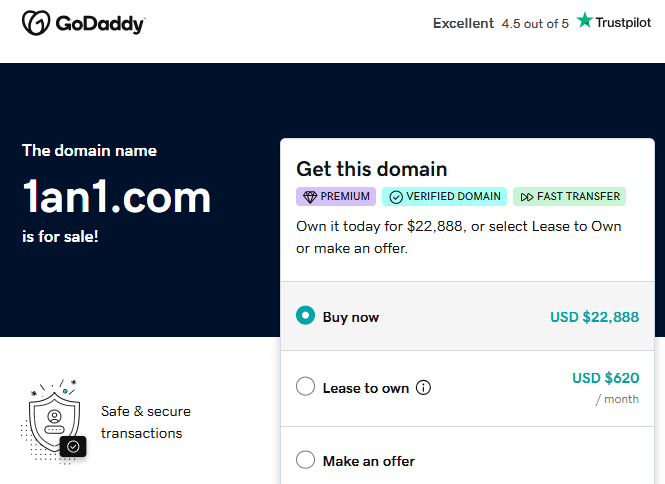Click the green Trustpilot star icon
665x484 pixels.
click(584, 20)
